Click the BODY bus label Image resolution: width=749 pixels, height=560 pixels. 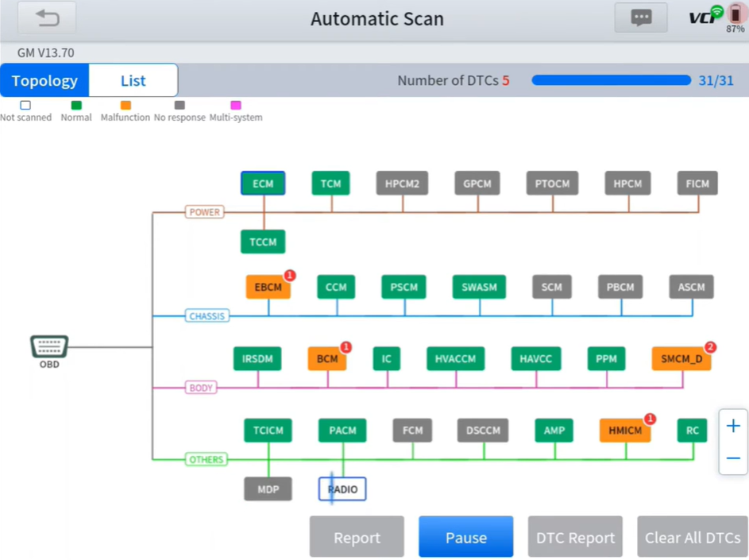201,388
